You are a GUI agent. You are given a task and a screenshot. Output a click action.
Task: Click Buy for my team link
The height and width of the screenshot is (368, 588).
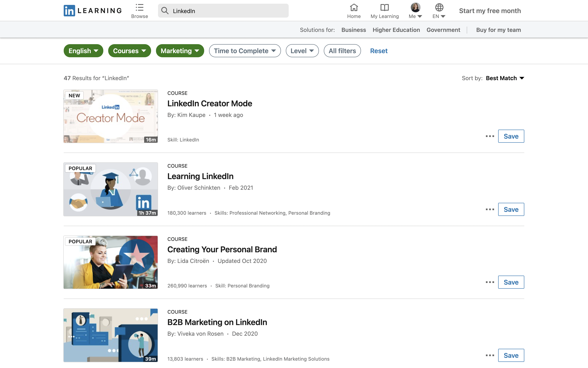(498, 30)
